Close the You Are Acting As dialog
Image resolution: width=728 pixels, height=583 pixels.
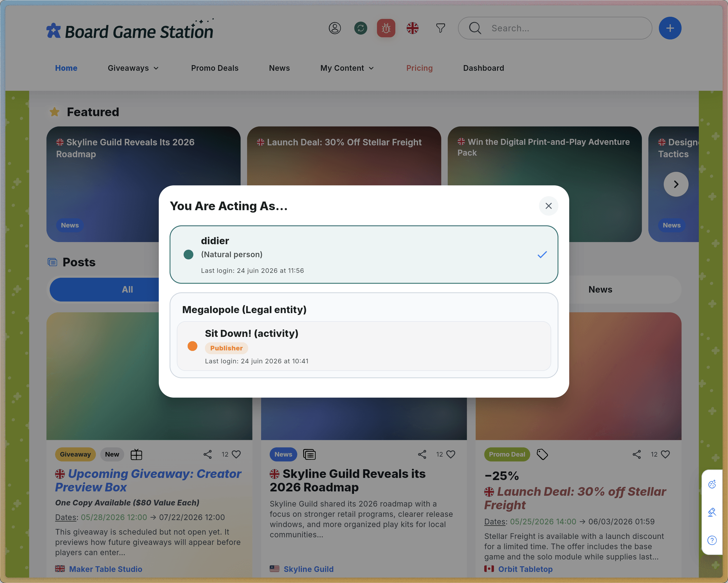point(548,206)
